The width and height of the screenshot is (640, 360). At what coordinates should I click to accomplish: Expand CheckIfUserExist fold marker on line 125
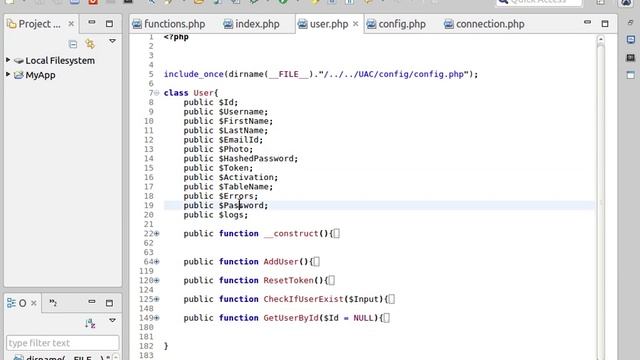click(x=157, y=300)
